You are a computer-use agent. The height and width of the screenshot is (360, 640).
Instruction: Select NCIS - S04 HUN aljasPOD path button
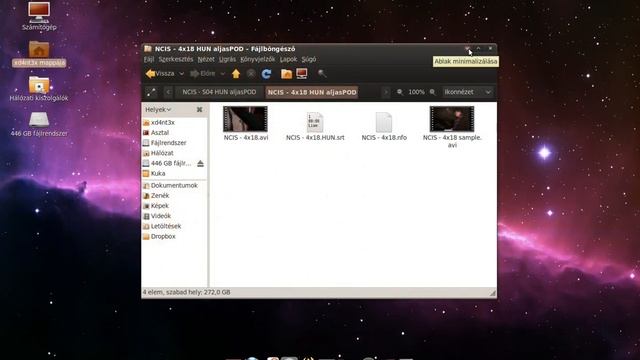point(219,92)
